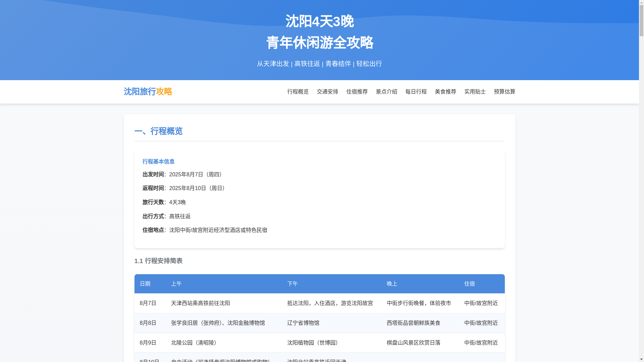The height and width of the screenshot is (362, 644).
Task: Open the 交通安排 navigation link
Action: pyautogui.click(x=327, y=92)
